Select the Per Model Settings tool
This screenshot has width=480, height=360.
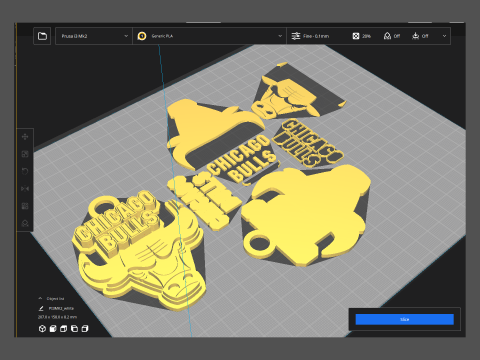pyautogui.click(x=25, y=206)
